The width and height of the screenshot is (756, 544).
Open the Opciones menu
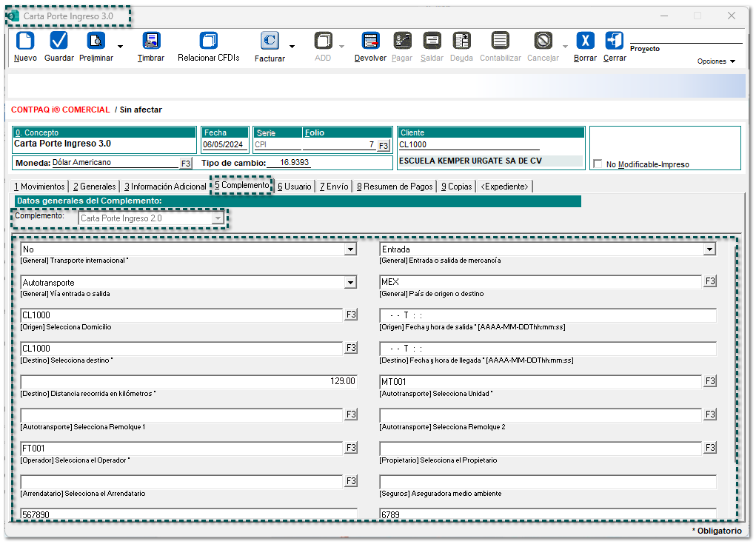click(x=716, y=61)
